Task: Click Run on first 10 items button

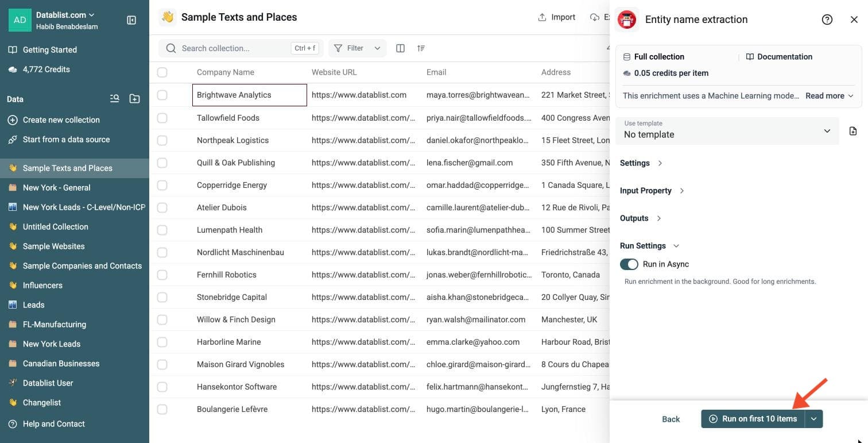Action: (x=753, y=419)
